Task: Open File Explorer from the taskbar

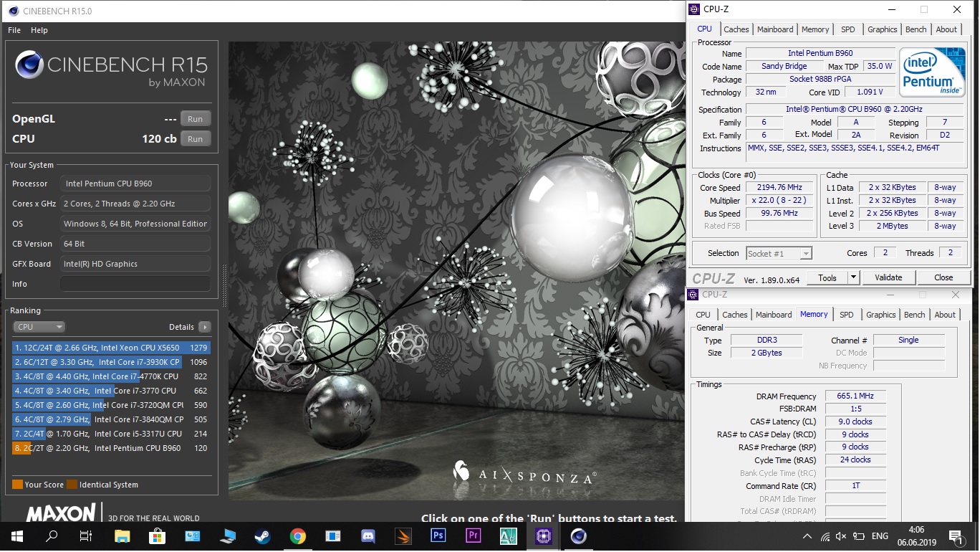Action: point(122,536)
